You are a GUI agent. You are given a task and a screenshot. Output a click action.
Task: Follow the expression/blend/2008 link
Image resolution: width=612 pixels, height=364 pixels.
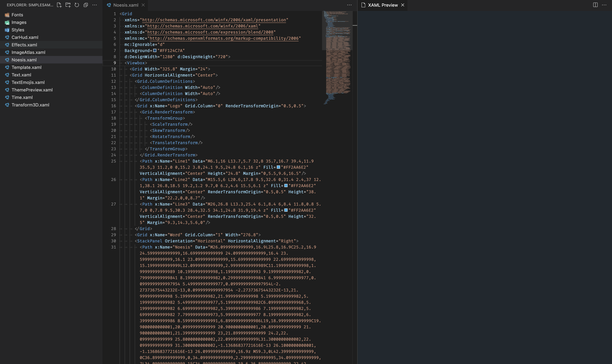[210, 32]
